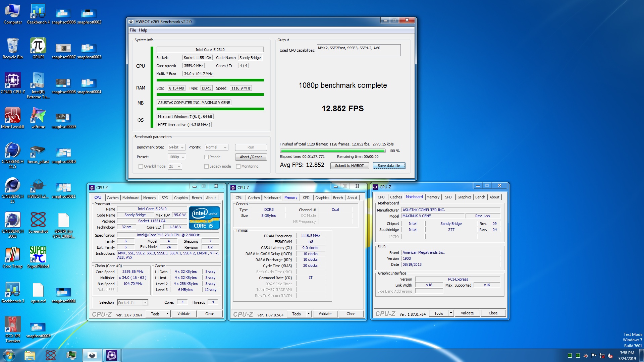
Task: Open Socket #1 selection dropdown
Action: (132, 302)
